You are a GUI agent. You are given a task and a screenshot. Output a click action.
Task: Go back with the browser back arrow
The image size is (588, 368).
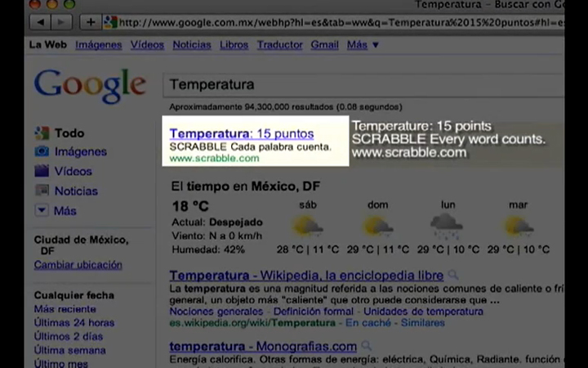point(40,22)
